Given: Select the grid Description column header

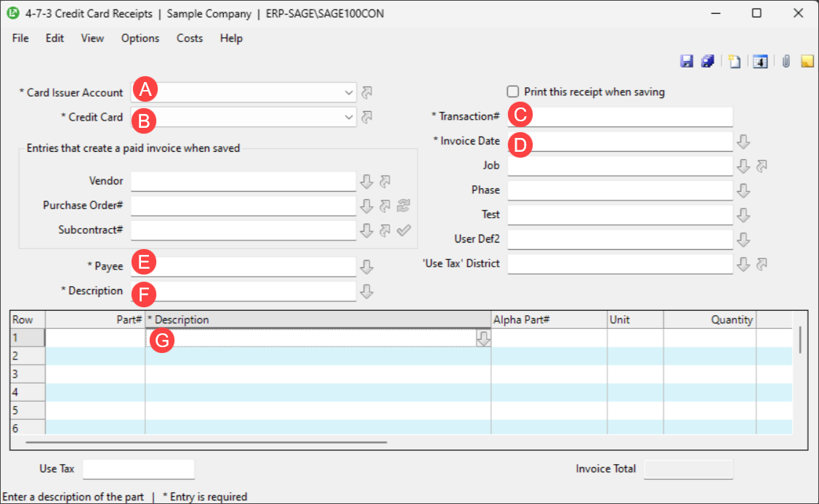Looking at the screenshot, I should [318, 320].
